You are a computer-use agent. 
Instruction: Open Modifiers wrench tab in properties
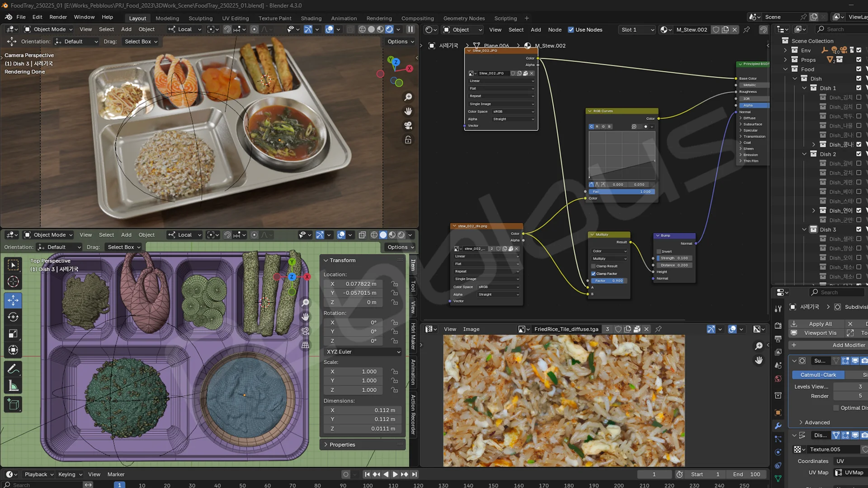pyautogui.click(x=778, y=426)
